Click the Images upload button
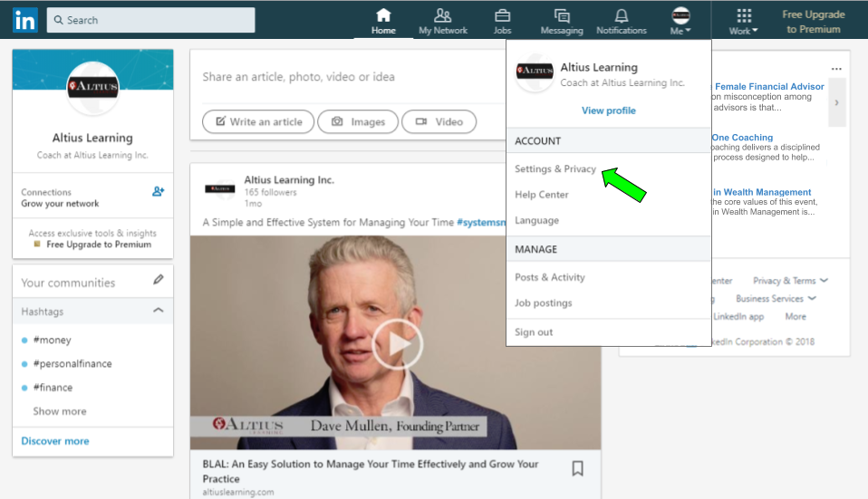868x499 pixels. click(359, 121)
